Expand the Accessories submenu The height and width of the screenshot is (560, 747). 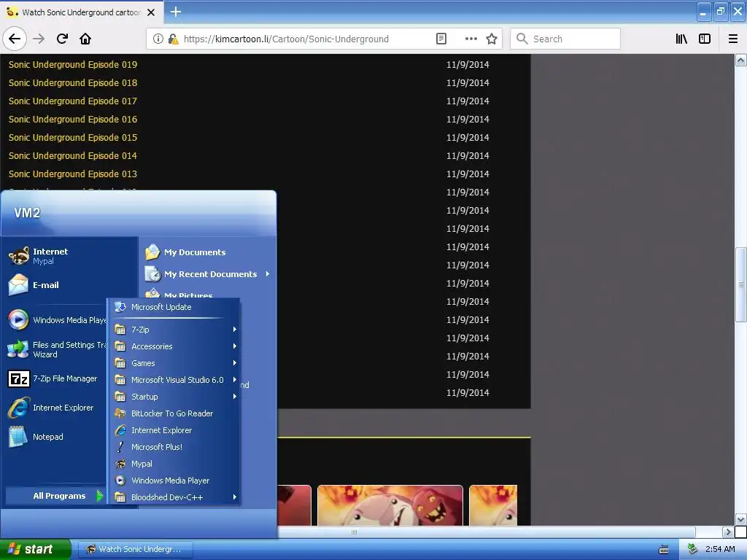(174, 346)
